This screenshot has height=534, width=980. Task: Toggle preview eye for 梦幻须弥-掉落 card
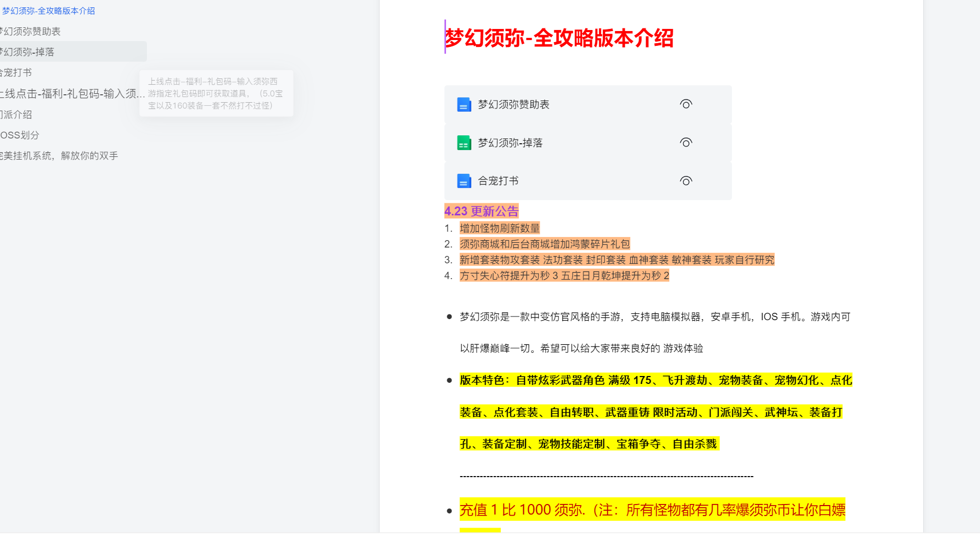coord(686,143)
